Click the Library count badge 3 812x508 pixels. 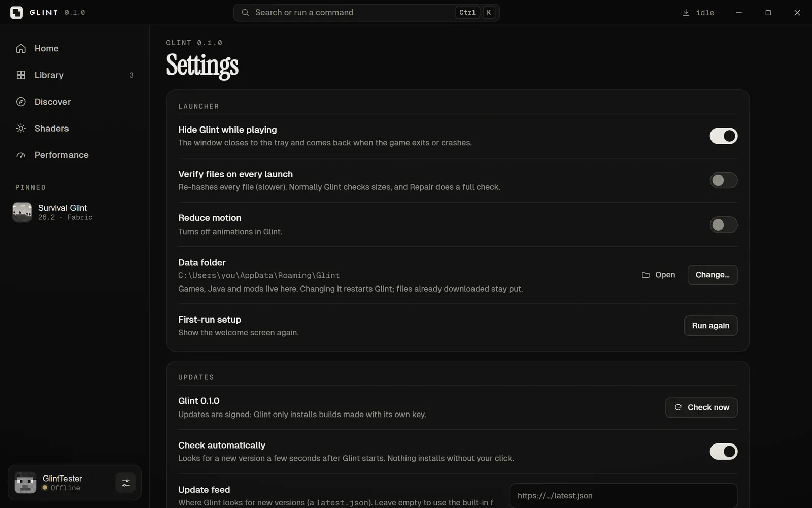pos(131,75)
